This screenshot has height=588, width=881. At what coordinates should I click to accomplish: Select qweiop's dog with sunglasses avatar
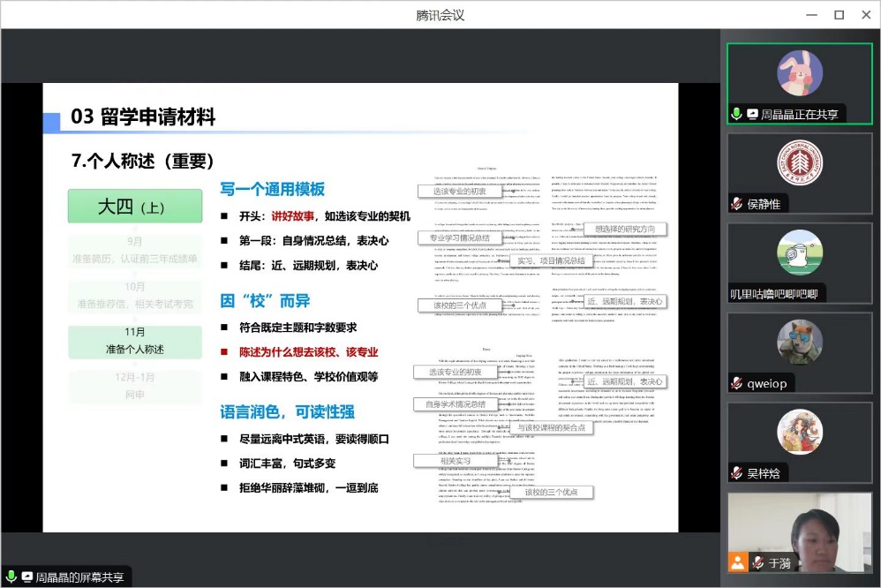click(800, 343)
